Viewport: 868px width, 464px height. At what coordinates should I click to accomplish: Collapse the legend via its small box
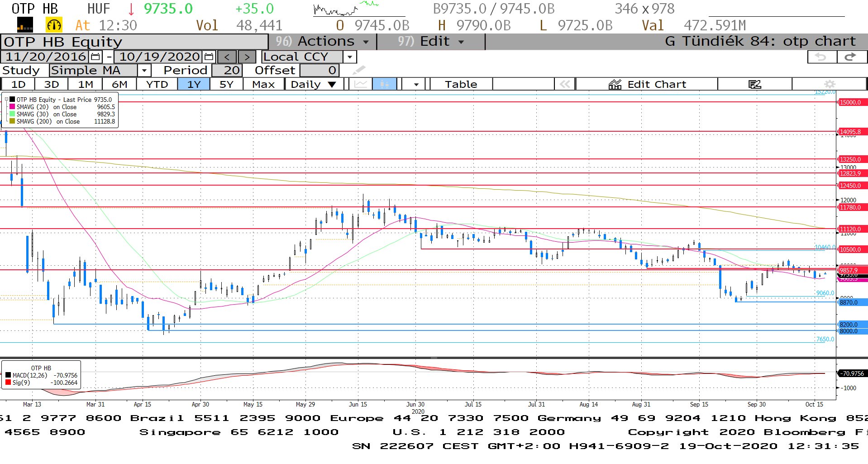[6, 100]
